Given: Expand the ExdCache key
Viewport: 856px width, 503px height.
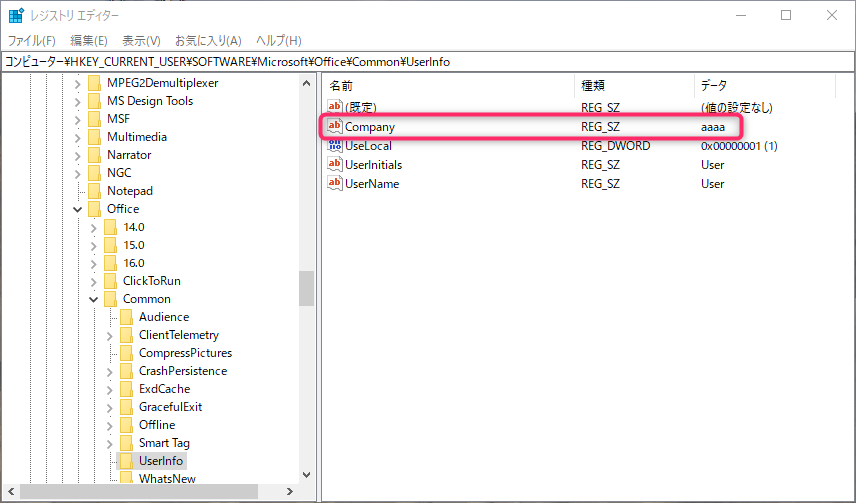Looking at the screenshot, I should click(110, 390).
